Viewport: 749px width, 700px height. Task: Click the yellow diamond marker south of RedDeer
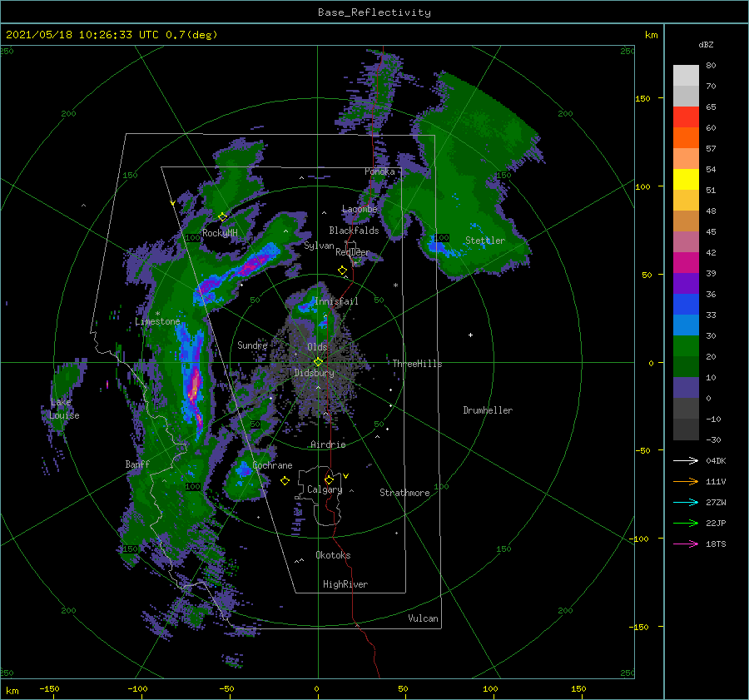coord(342,271)
